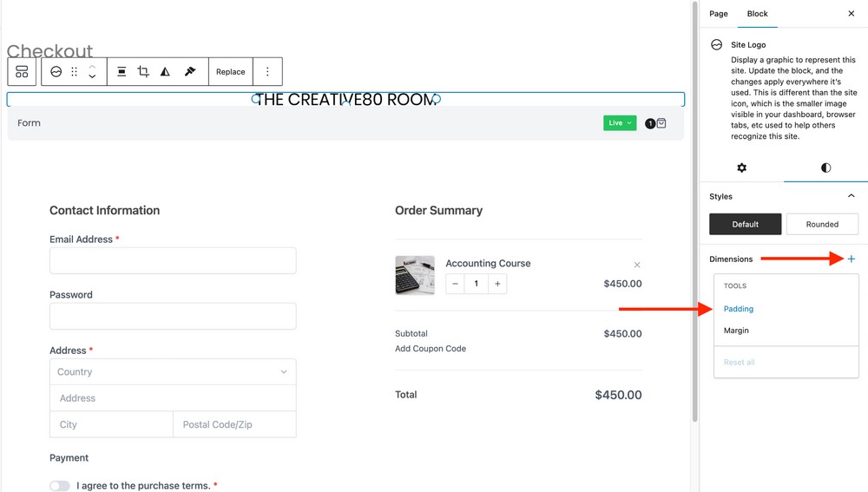
Task: Switch to the Page tab
Action: point(719,14)
